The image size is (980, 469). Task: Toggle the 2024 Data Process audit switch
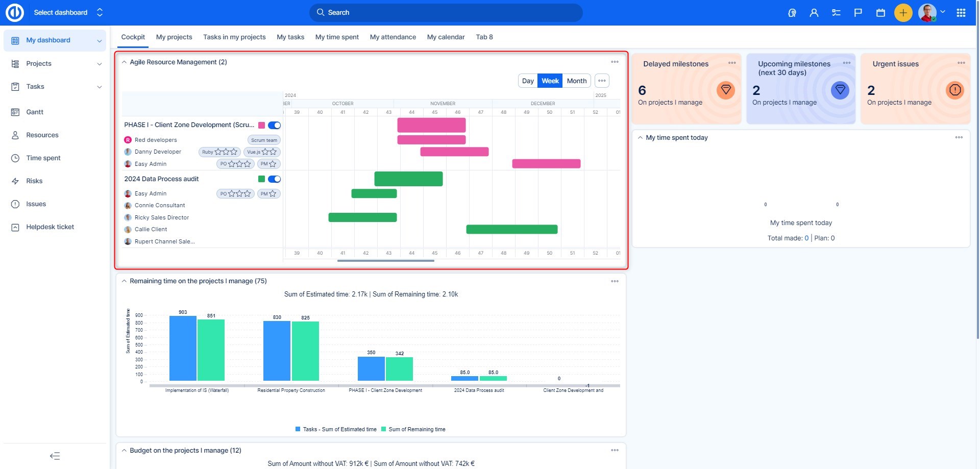click(x=275, y=179)
